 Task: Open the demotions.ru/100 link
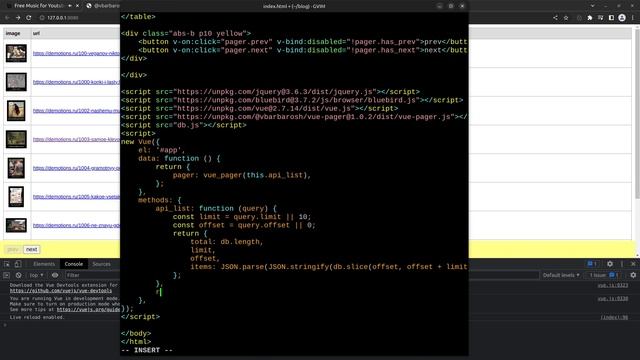(76, 53)
